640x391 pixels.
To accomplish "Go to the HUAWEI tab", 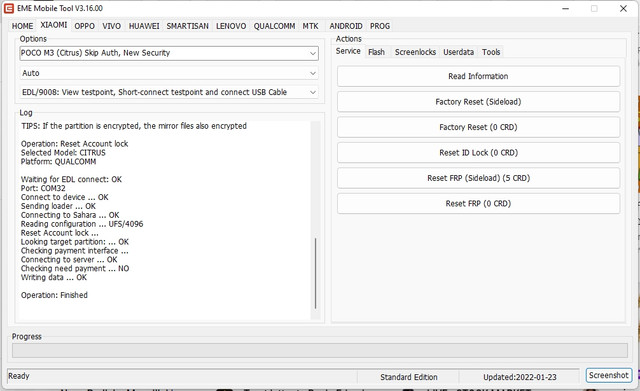I will 144,26.
